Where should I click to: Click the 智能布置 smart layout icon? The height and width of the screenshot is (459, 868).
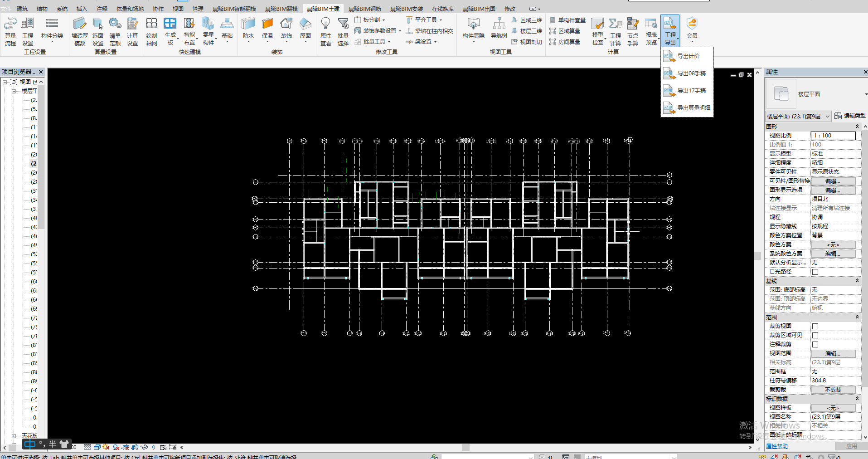(x=189, y=31)
